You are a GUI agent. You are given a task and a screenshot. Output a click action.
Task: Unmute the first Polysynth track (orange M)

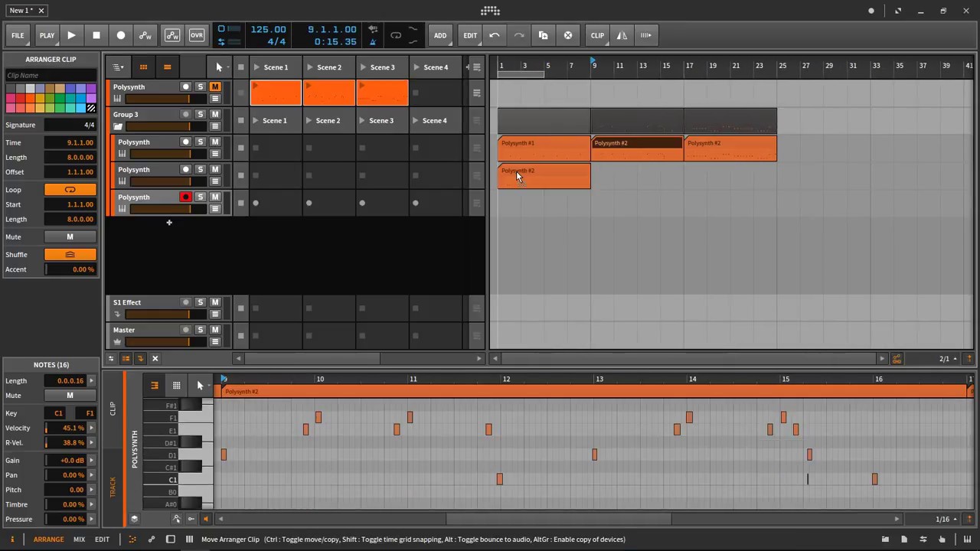click(x=215, y=87)
